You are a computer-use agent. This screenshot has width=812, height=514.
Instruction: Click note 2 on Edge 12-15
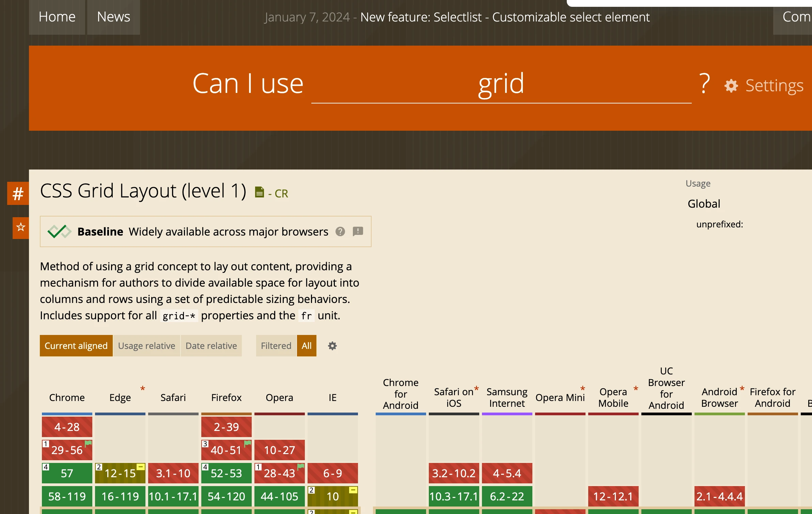coord(99,467)
